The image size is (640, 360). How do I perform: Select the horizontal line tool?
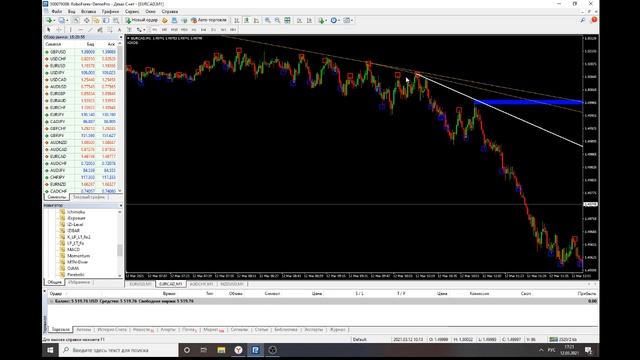(x=81, y=30)
